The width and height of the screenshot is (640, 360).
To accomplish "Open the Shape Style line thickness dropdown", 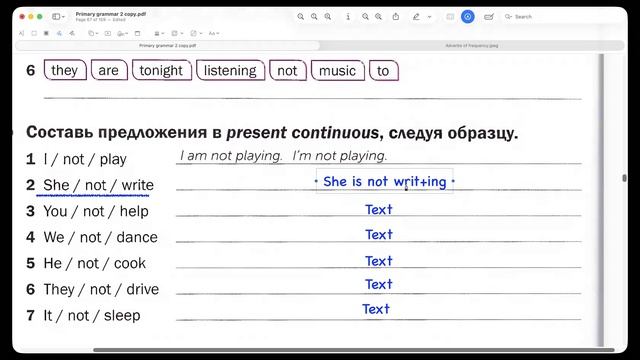I will click(x=159, y=33).
